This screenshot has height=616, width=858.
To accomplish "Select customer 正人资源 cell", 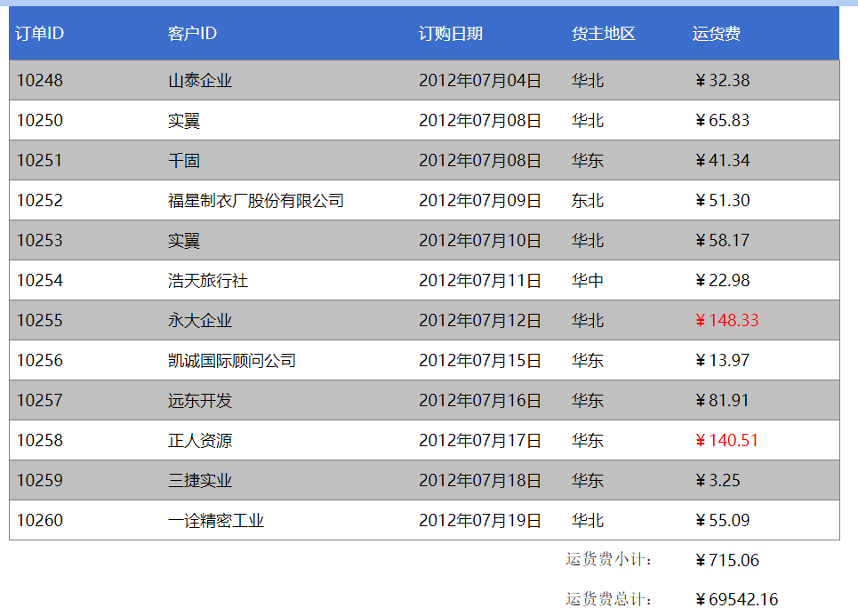I will point(200,440).
